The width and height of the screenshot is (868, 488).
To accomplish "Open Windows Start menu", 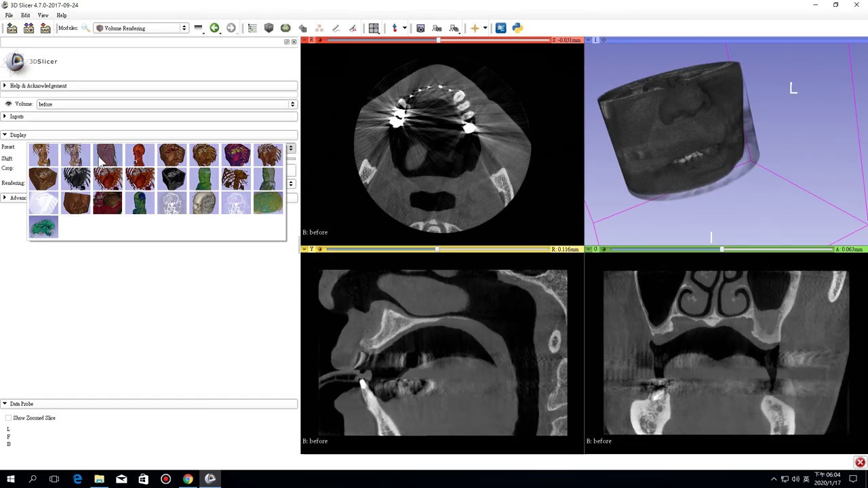I will tap(11, 479).
